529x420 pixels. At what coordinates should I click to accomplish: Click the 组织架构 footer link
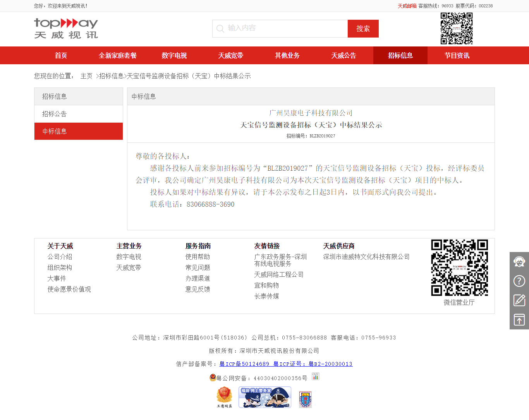(x=60, y=267)
